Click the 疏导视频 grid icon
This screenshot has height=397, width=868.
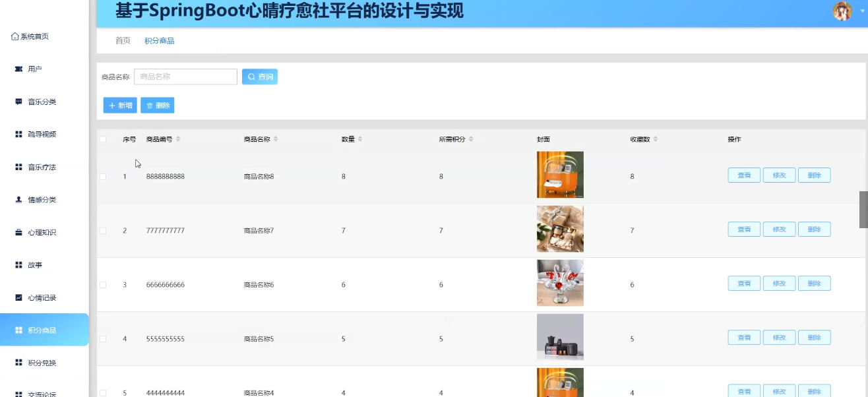tap(19, 135)
